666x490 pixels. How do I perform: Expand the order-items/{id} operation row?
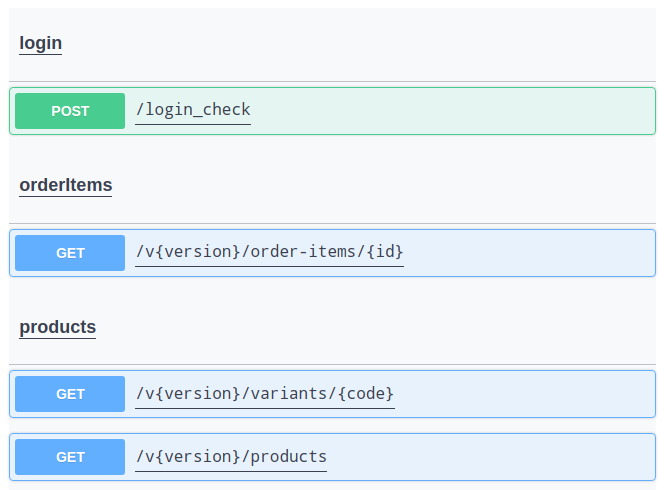pos(333,253)
